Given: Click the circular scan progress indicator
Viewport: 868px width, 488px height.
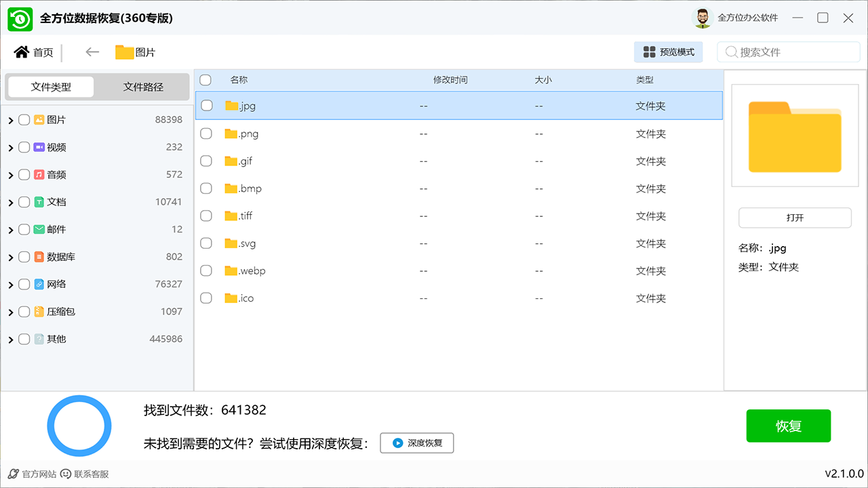Looking at the screenshot, I should 79,425.
